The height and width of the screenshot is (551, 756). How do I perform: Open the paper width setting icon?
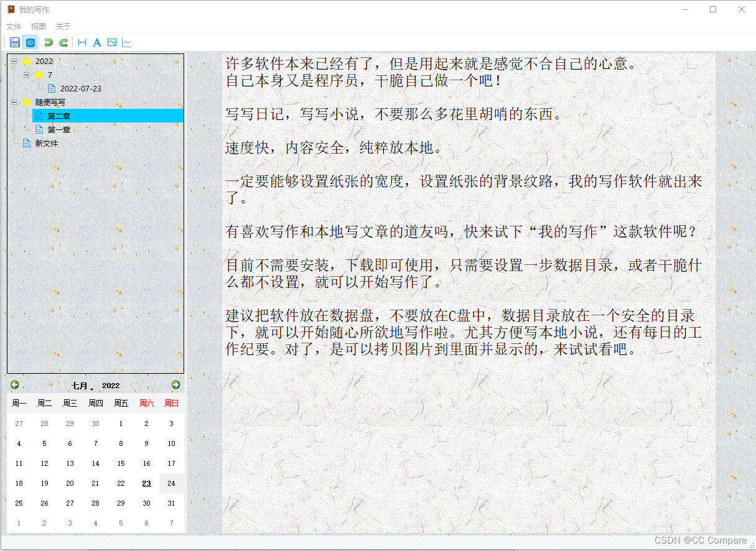pos(82,42)
